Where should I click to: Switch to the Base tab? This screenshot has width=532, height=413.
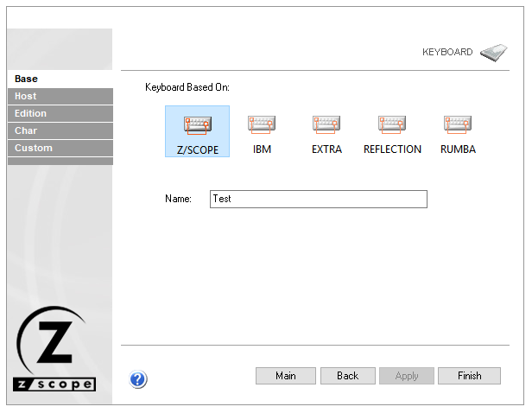[60, 79]
